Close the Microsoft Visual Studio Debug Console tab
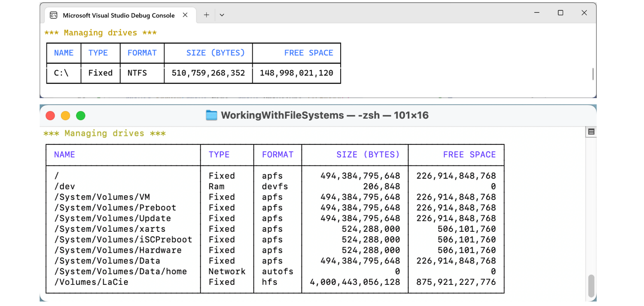The image size is (644, 306). pos(185,15)
